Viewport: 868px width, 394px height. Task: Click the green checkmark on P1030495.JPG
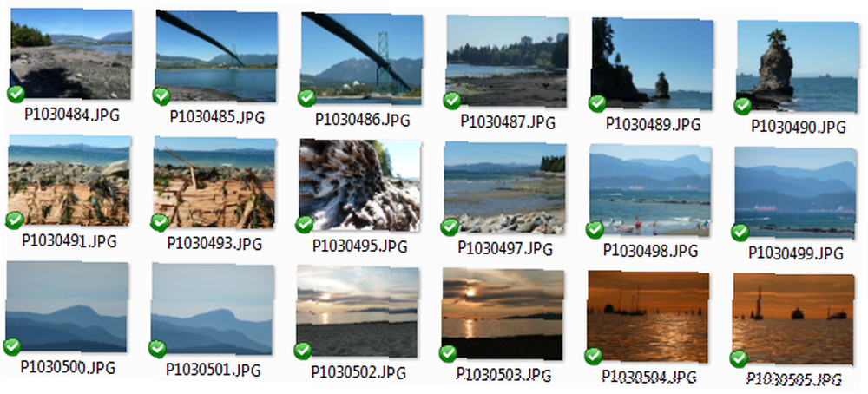(x=305, y=225)
